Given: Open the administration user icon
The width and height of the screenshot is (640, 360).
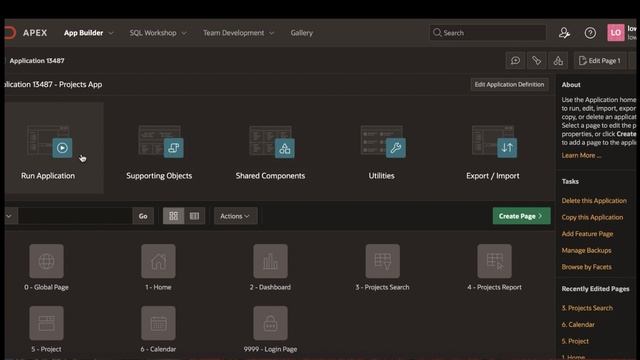Looking at the screenshot, I should (564, 33).
